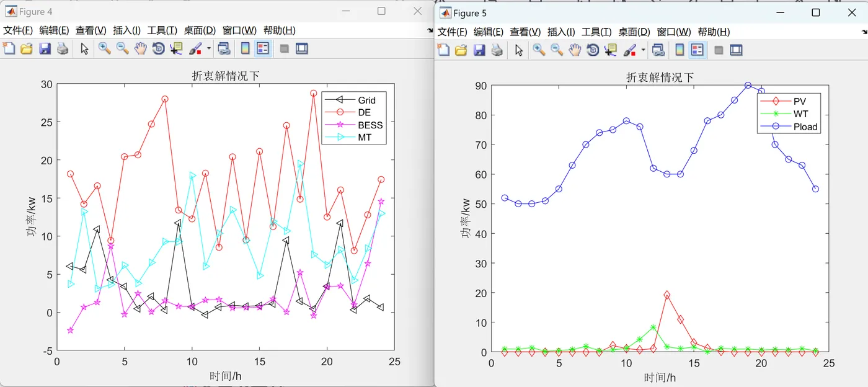Open 帮助(H) menu in Figure 4
868x387 pixels.
point(280,30)
